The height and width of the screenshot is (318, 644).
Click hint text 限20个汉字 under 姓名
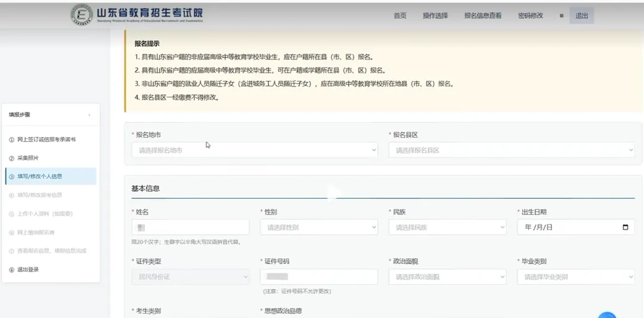185,242
